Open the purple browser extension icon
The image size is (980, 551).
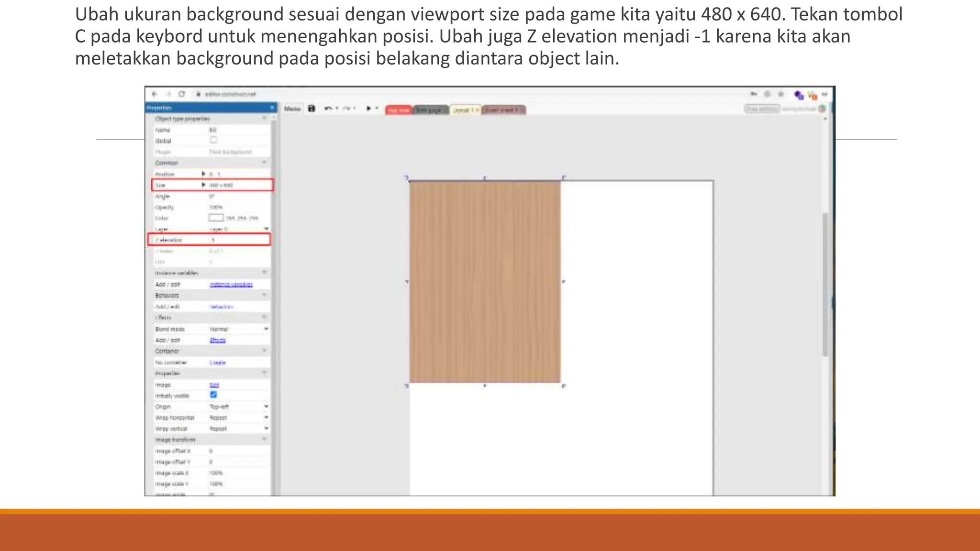[799, 95]
